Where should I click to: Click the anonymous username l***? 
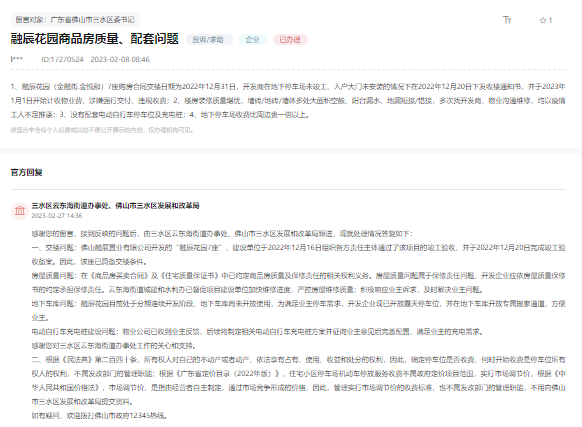tap(16, 59)
